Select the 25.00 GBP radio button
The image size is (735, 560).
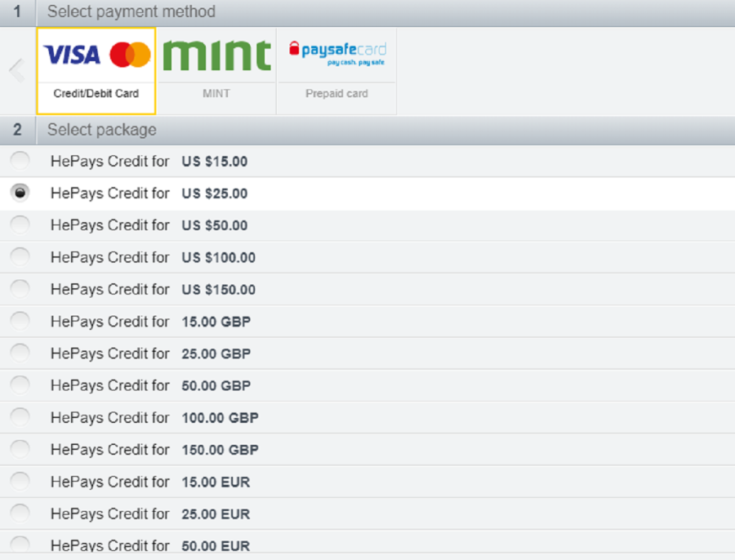(20, 353)
